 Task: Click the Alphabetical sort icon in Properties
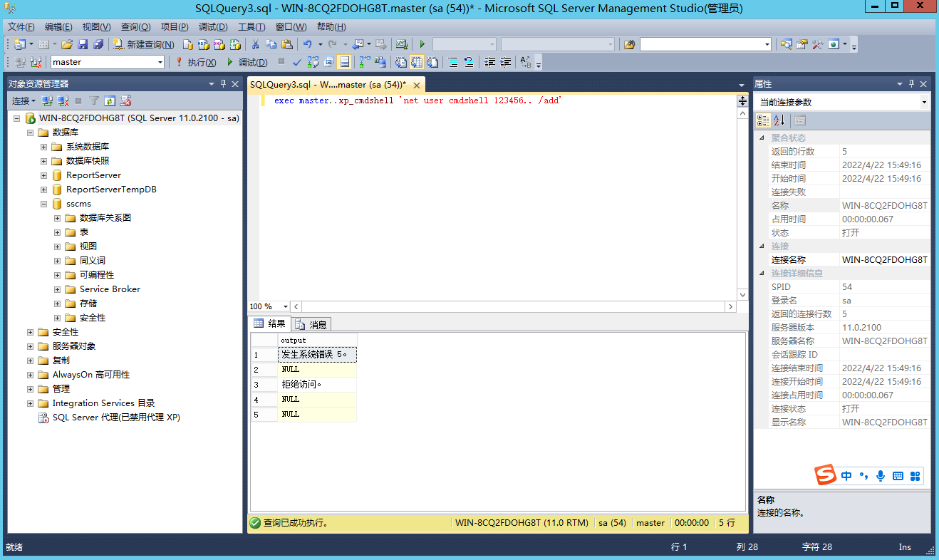[779, 120]
